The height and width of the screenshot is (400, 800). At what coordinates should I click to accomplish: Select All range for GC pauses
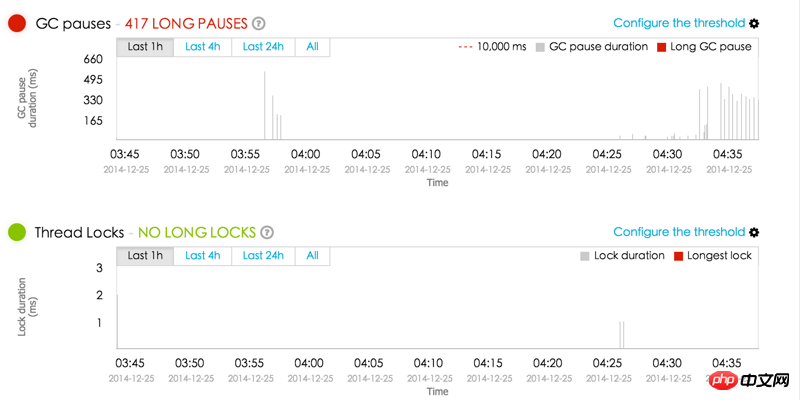coord(313,46)
